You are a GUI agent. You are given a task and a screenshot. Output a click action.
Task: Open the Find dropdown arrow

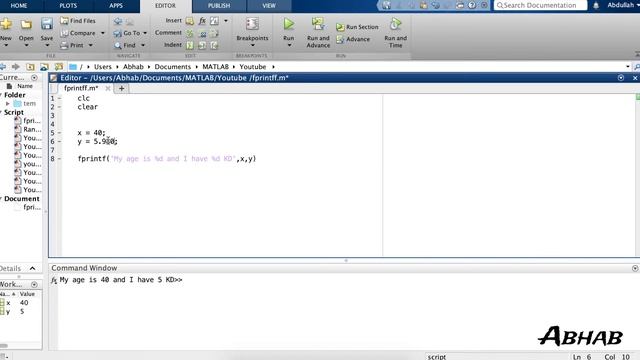(x=143, y=45)
